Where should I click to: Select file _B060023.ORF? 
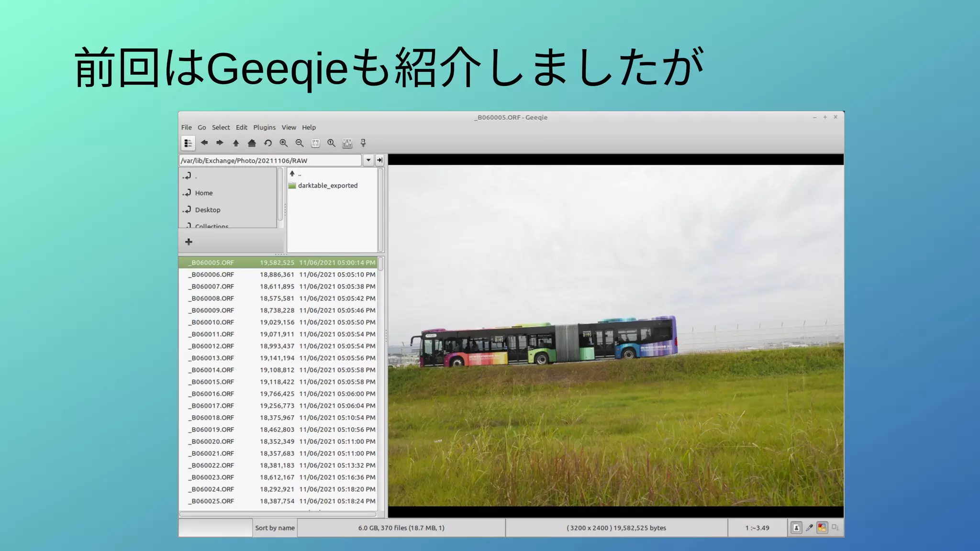(x=278, y=477)
